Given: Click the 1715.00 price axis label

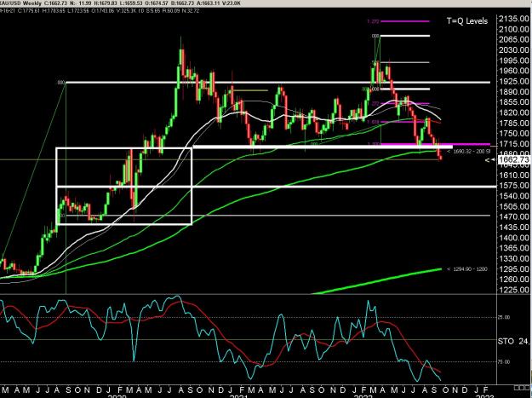Looking at the screenshot, I should point(514,144).
